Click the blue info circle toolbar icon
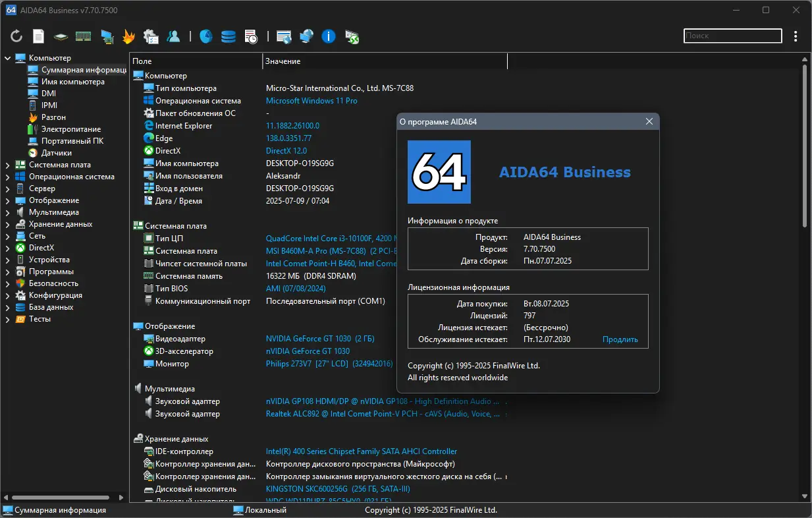 pyautogui.click(x=329, y=36)
